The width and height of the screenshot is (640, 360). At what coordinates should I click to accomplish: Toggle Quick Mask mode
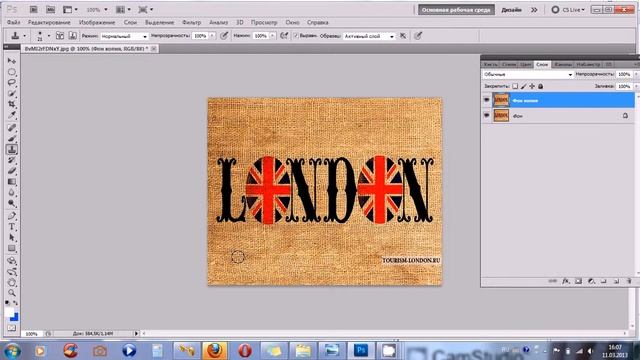11,328
